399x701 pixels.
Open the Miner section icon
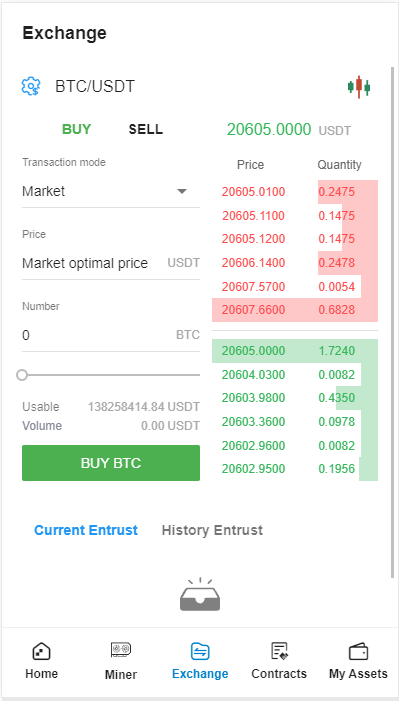pos(121,649)
